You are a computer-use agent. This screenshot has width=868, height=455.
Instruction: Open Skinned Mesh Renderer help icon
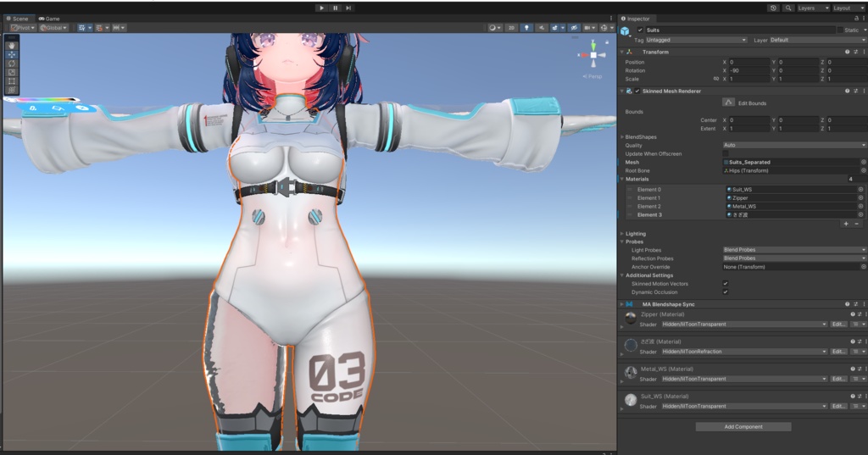pos(847,91)
